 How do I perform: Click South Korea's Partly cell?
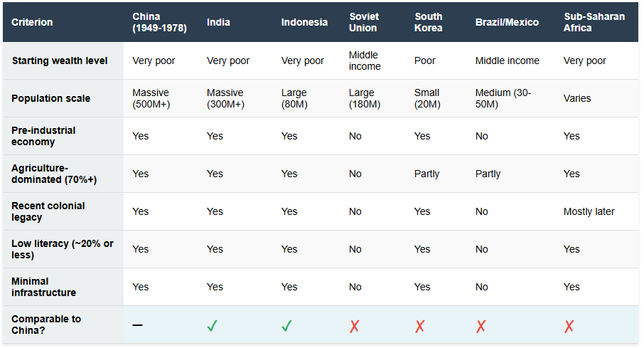pos(427,174)
